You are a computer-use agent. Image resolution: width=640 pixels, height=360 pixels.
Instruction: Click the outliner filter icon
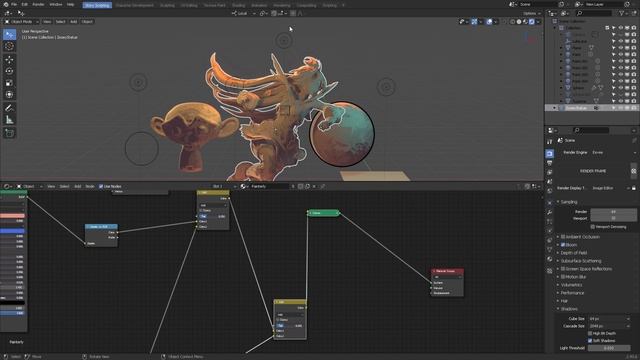click(622, 13)
